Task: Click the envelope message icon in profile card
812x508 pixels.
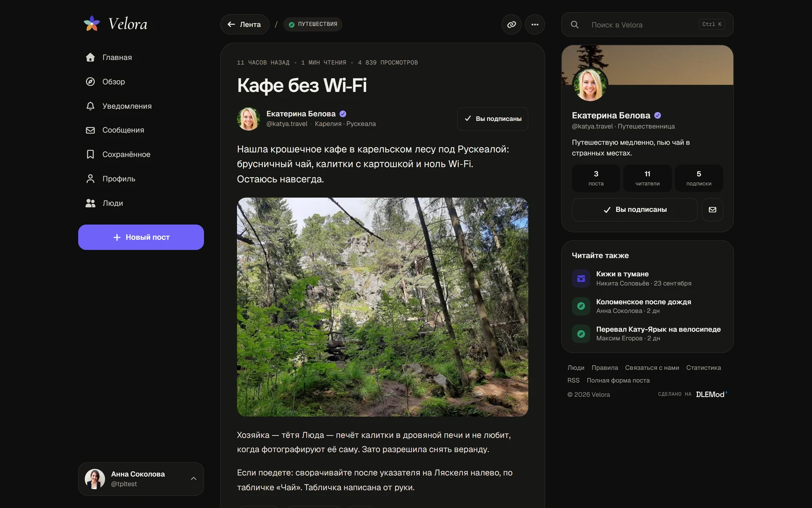Action: [713, 210]
